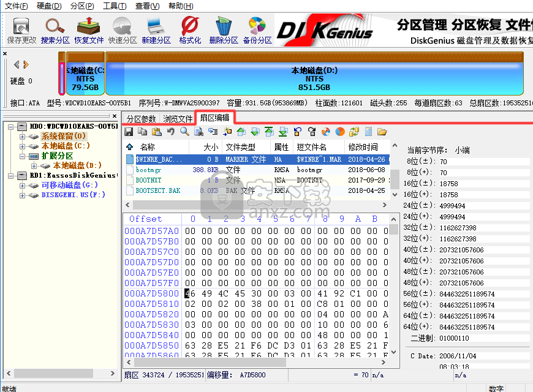The image size is (533, 392).
Task: Click the undo arrow in sector editor toolbar
Action: (171, 132)
